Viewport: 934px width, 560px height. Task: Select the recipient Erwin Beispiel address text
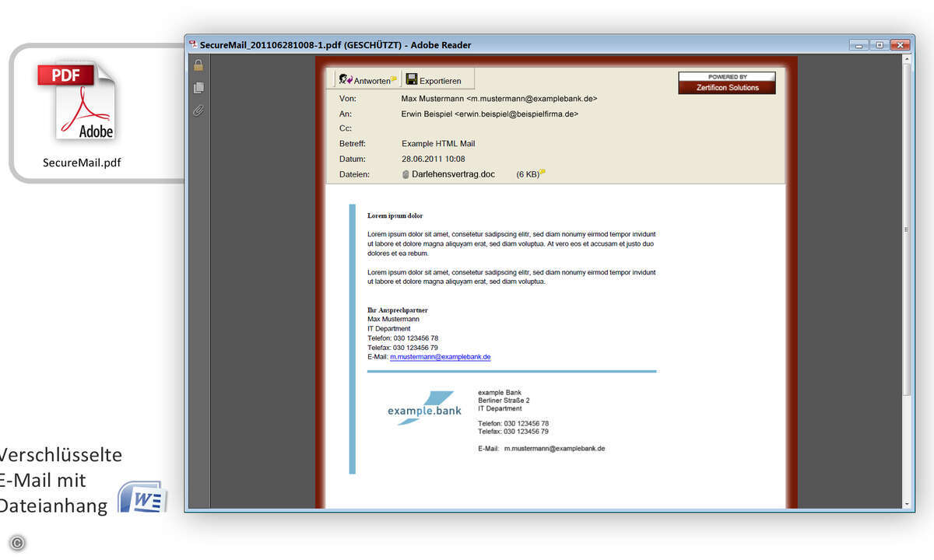490,114
